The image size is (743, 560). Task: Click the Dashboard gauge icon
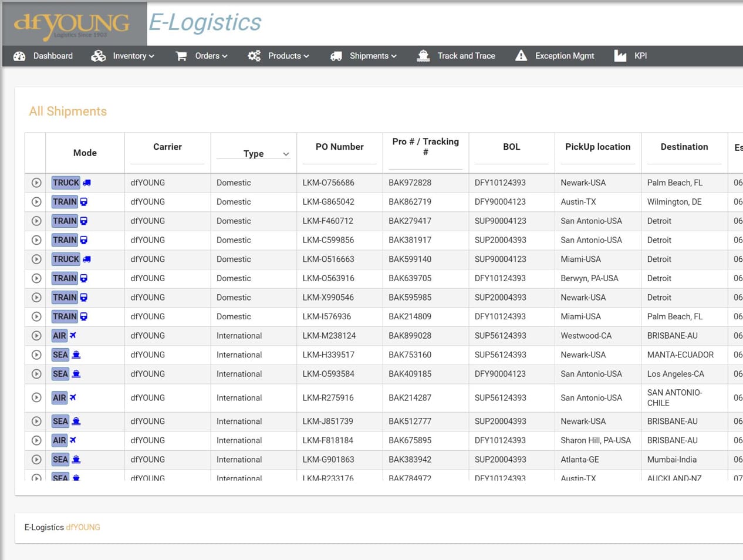click(x=19, y=56)
